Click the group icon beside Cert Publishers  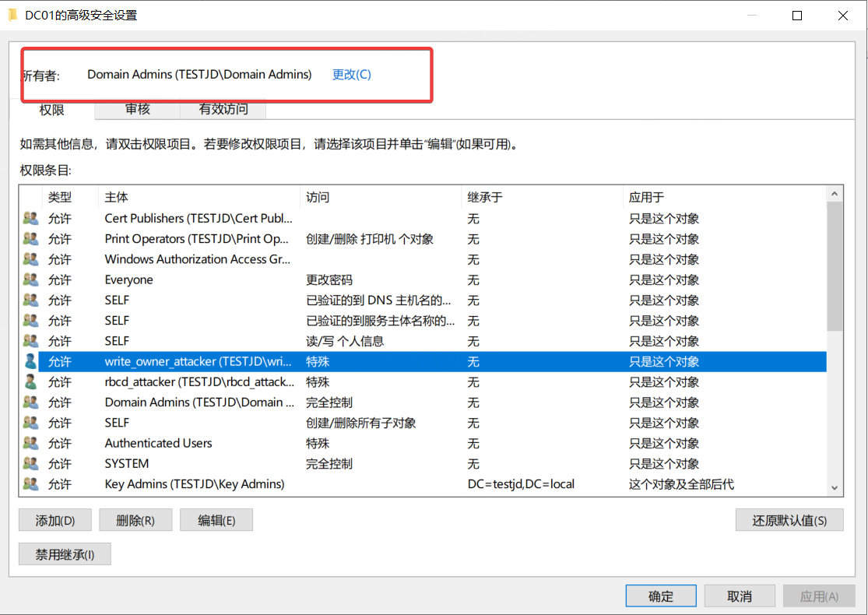(x=30, y=218)
